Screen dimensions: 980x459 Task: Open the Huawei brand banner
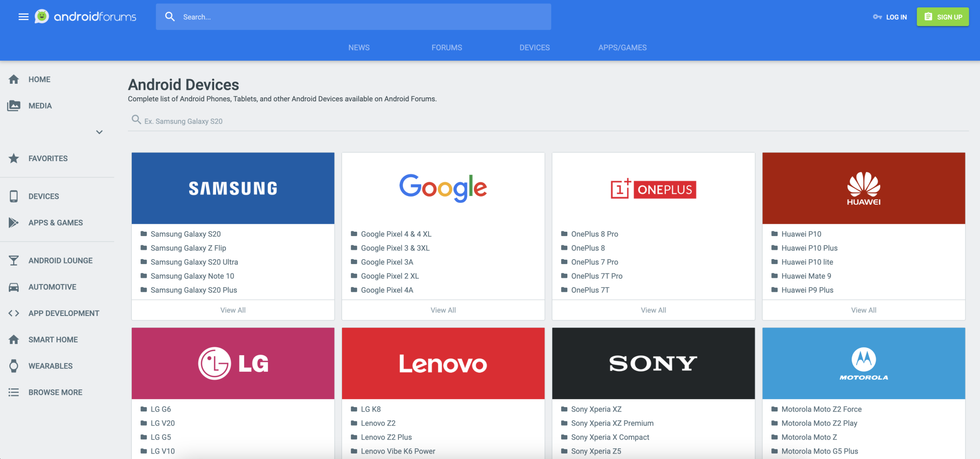864,188
